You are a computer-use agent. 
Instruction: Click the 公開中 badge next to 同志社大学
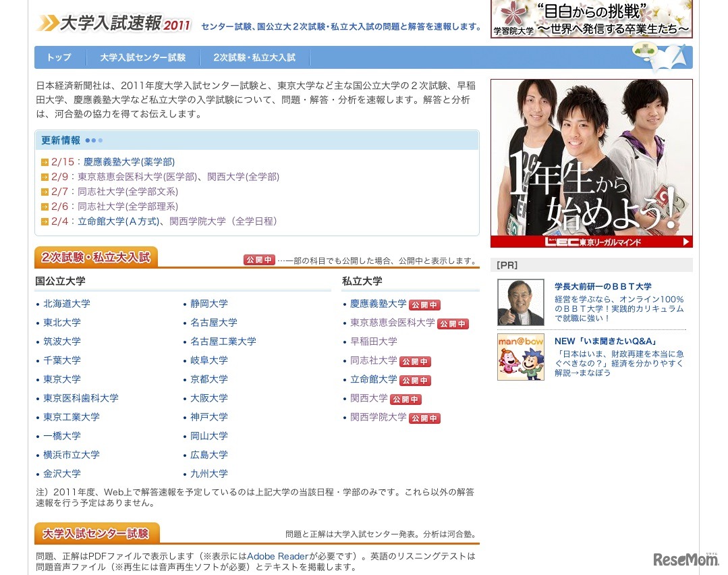[416, 362]
